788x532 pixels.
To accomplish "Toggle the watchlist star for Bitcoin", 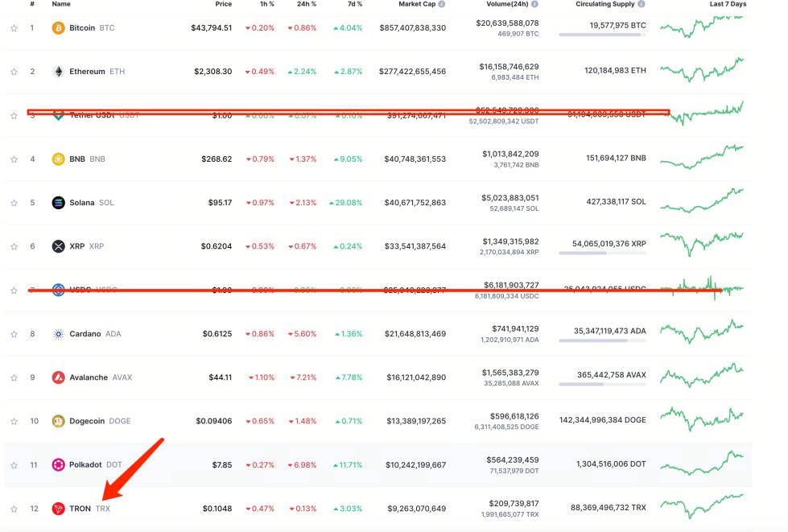I will [x=14, y=28].
